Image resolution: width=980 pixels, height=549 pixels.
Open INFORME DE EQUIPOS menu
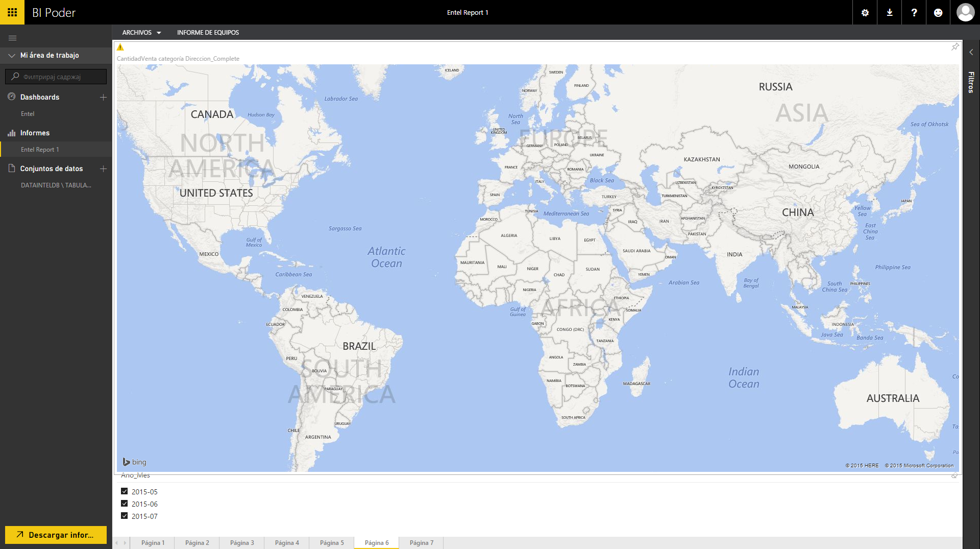208,33
